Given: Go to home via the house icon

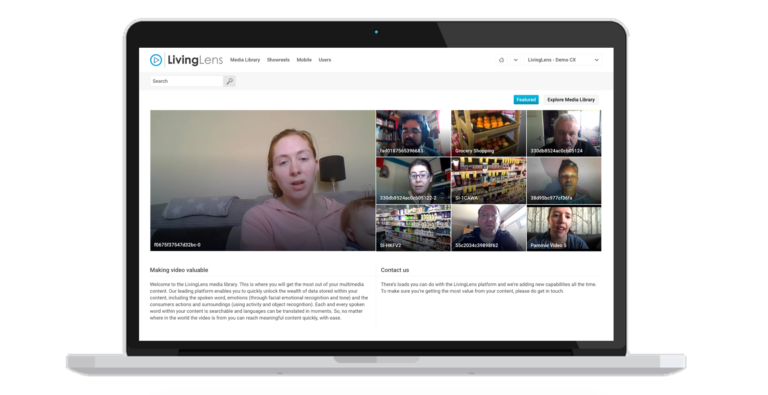Looking at the screenshot, I should [x=501, y=60].
